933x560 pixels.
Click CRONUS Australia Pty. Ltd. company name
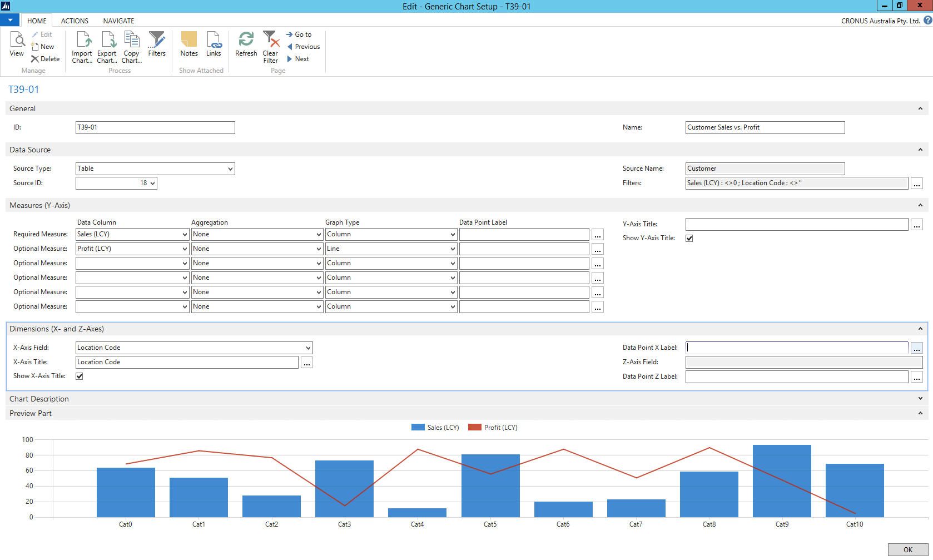(880, 21)
